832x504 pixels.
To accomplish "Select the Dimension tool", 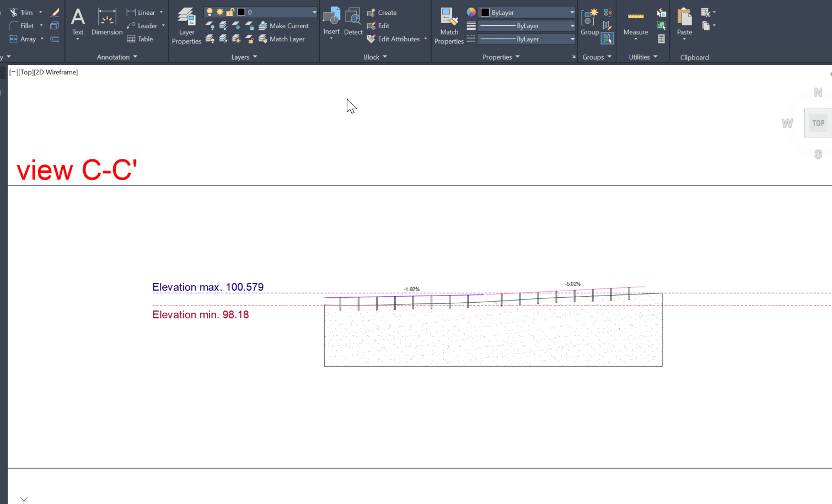I will pos(107,22).
